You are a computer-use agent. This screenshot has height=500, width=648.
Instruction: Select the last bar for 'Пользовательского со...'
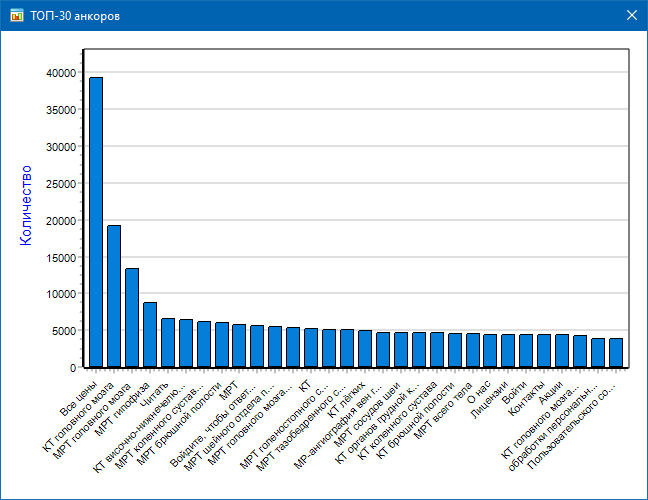point(616,353)
